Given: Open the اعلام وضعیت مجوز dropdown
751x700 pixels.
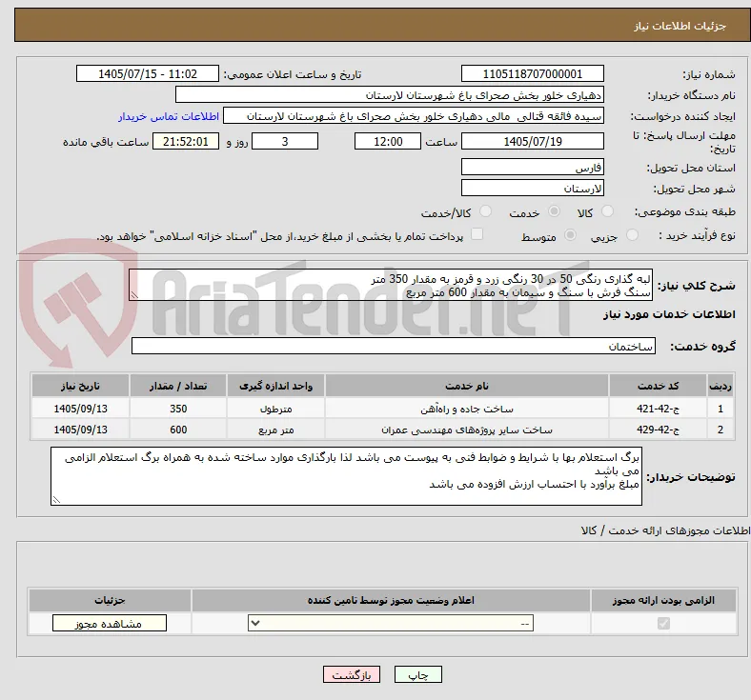Looking at the screenshot, I should click(x=391, y=623).
